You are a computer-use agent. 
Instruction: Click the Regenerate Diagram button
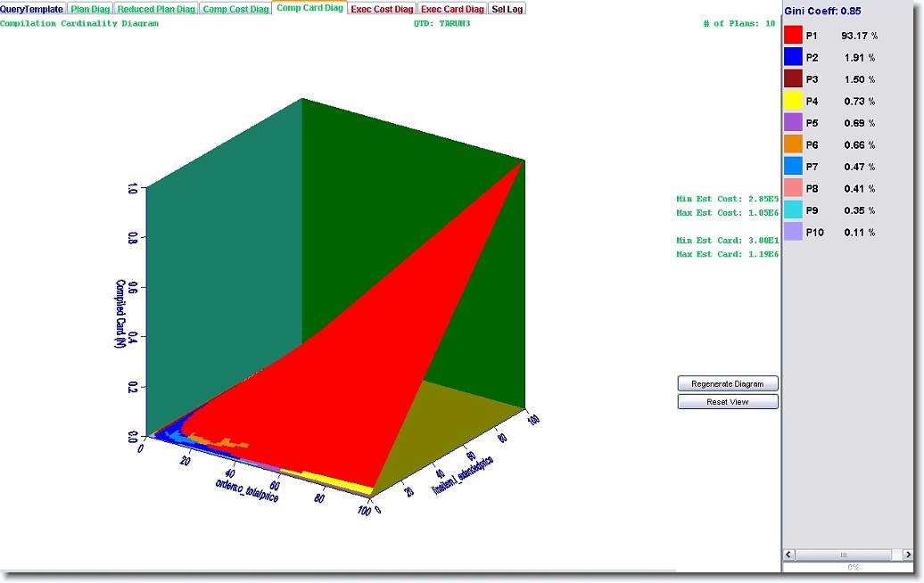tap(728, 383)
